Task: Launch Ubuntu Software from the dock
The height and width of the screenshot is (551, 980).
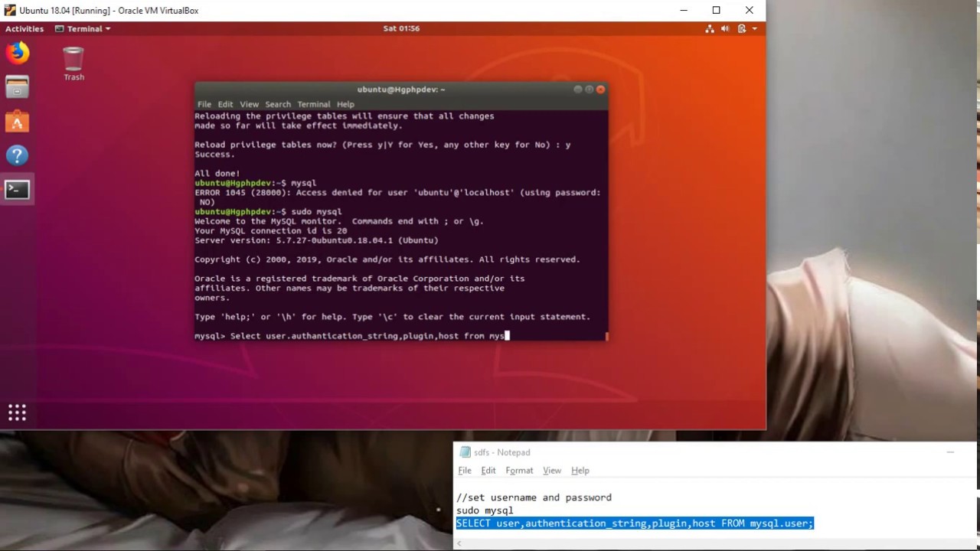Action: (x=17, y=122)
